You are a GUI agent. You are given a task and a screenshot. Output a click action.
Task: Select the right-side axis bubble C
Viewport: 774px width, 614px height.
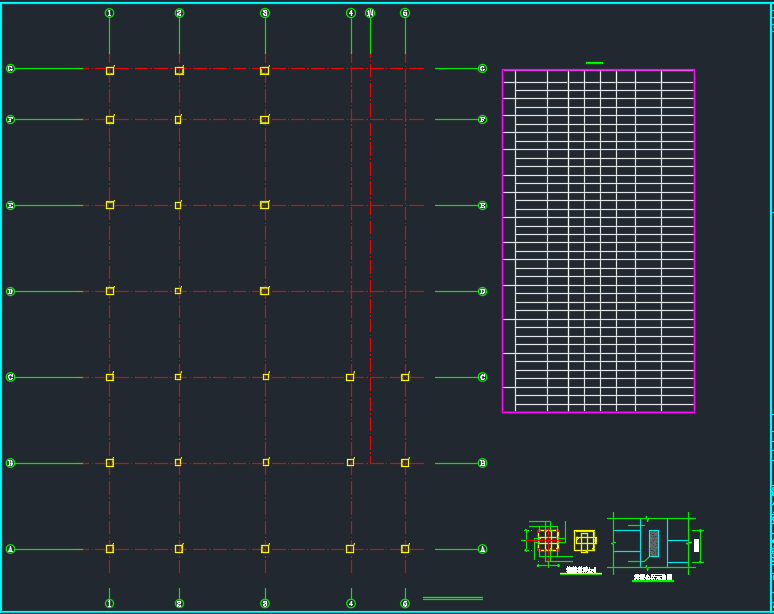point(482,377)
